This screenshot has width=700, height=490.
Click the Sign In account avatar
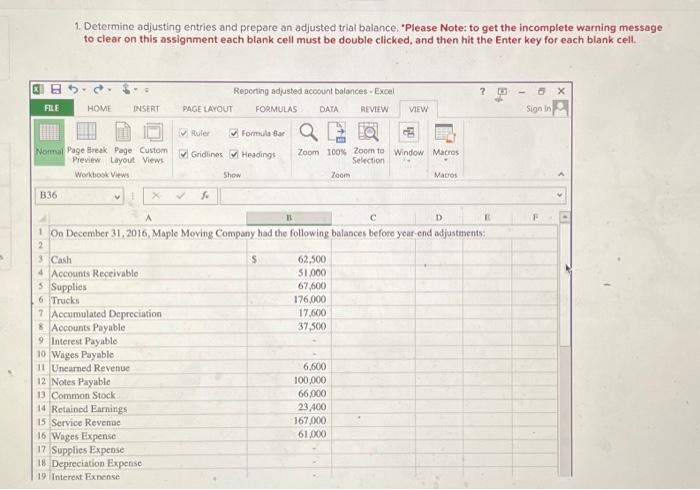(561, 108)
